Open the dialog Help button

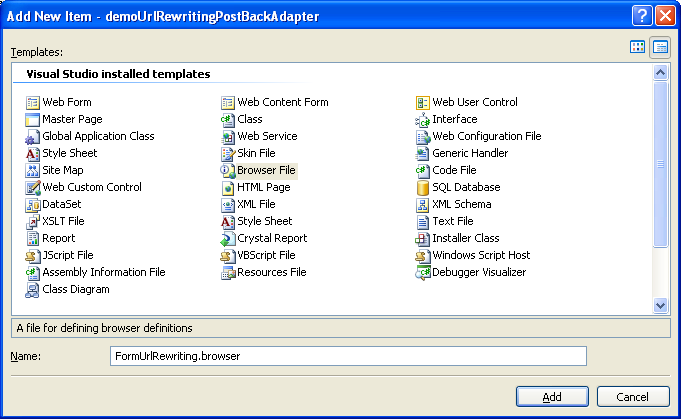click(642, 16)
